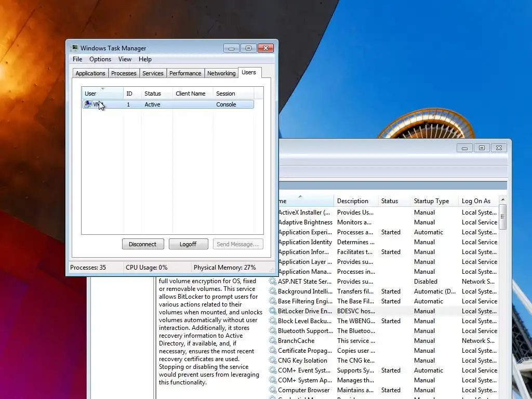Select the BranchCache service
Viewport: 532px width, 399px height.
click(383, 340)
